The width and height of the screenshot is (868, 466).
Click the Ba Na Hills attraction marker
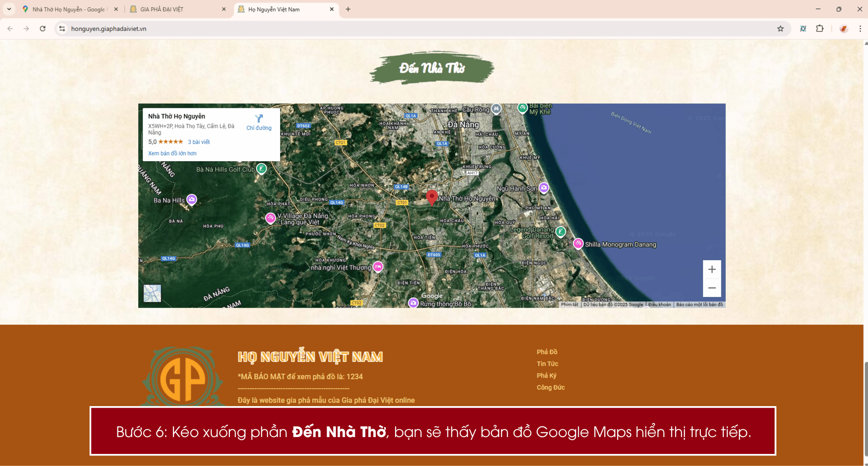tap(192, 199)
